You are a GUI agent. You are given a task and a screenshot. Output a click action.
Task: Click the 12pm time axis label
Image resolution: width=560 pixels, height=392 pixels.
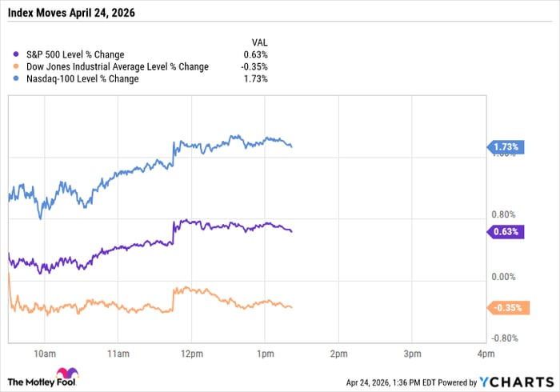coord(190,353)
